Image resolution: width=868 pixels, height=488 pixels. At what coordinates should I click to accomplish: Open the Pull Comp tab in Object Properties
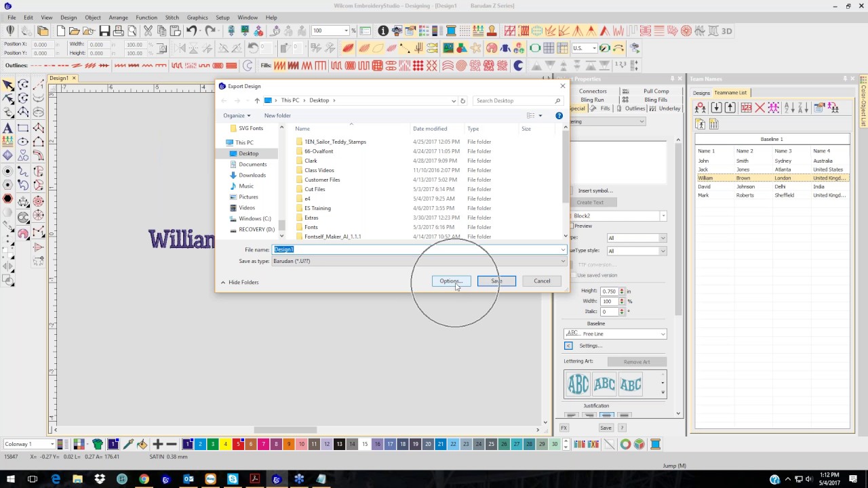tap(656, 91)
